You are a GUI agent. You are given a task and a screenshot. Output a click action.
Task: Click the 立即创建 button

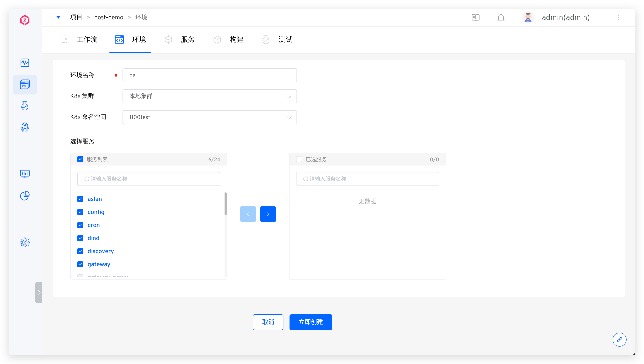pyautogui.click(x=311, y=322)
